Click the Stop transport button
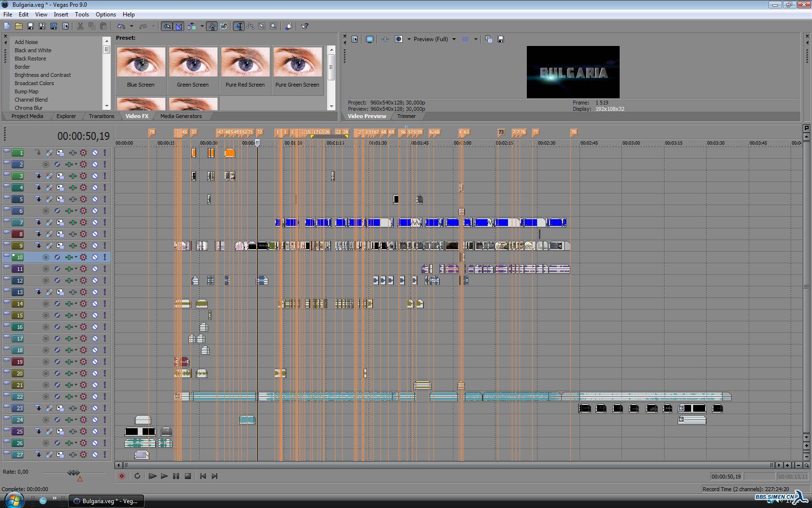Image resolution: width=812 pixels, height=508 pixels. pos(188,476)
